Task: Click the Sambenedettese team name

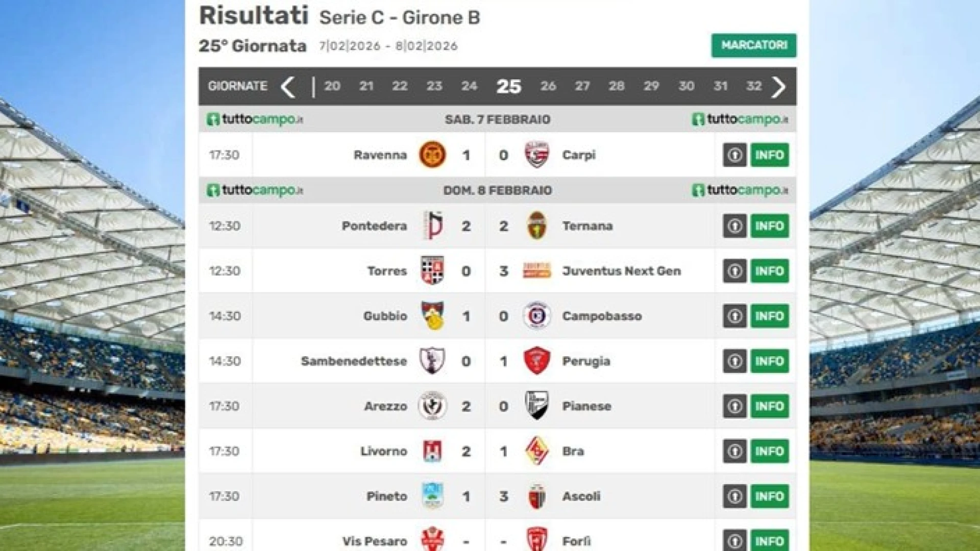Action: tap(354, 361)
